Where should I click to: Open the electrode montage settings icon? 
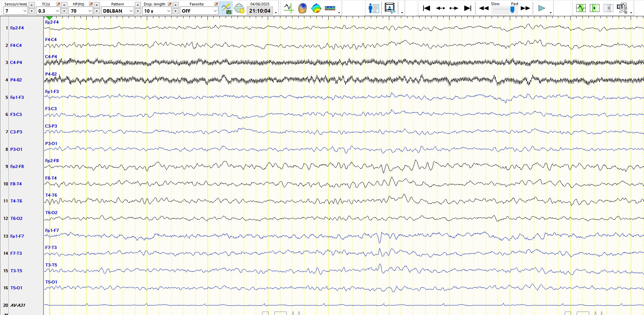tap(239, 8)
